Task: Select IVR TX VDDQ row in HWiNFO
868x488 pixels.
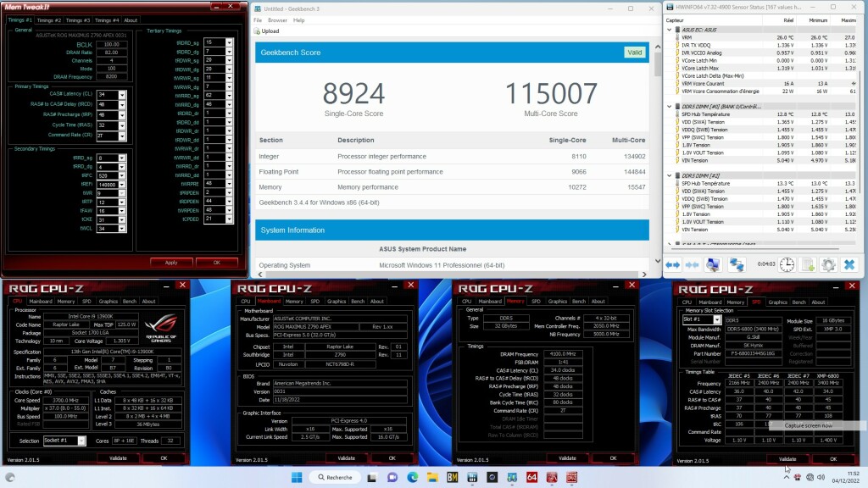Action: coord(762,45)
